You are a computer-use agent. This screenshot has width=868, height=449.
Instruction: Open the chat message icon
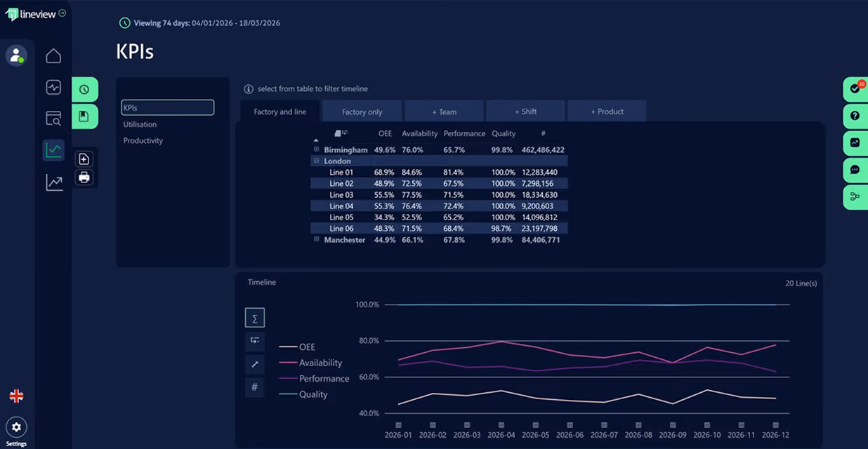855,170
